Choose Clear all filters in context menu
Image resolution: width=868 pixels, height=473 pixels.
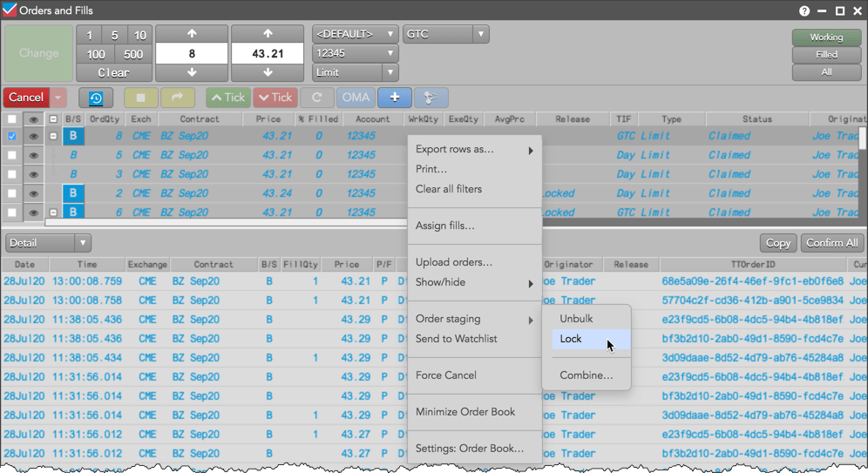tap(474, 189)
